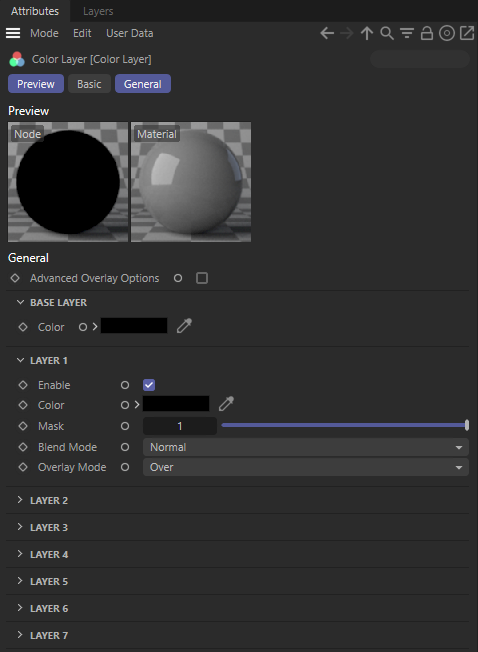Open the Blend Mode Normal dropdown
Image resolution: width=478 pixels, height=652 pixels.
click(306, 447)
